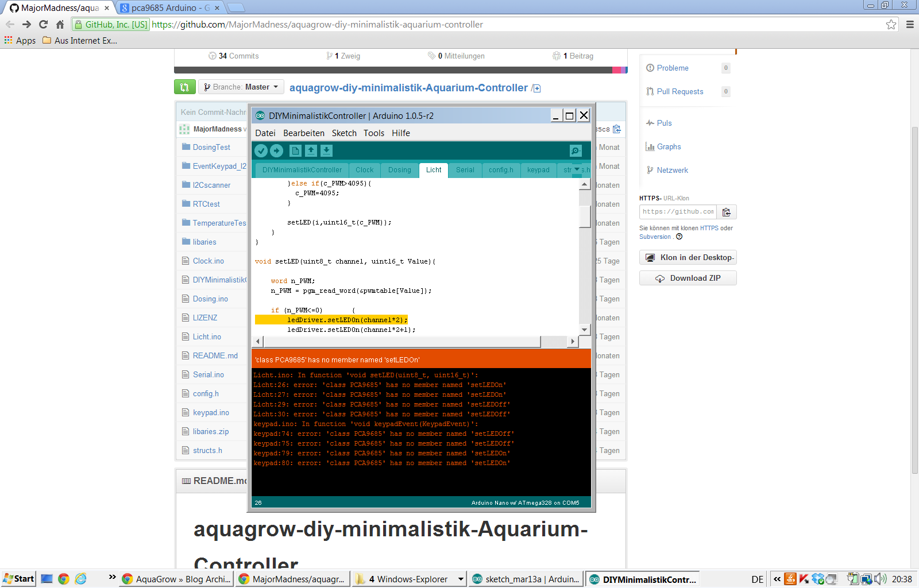Click the Download ZIP button
This screenshot has height=588, width=919.
coord(688,278)
